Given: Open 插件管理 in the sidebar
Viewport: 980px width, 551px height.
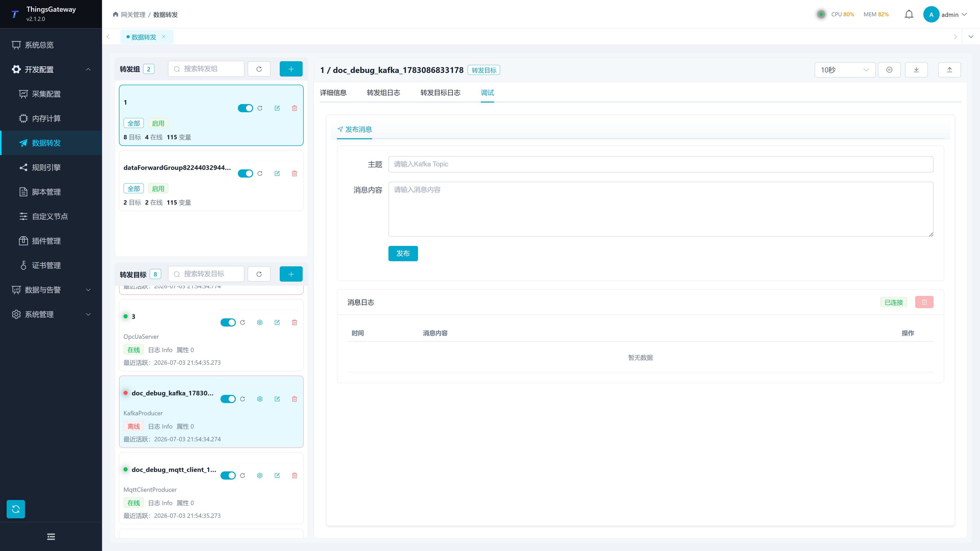Looking at the screenshot, I should pyautogui.click(x=51, y=241).
